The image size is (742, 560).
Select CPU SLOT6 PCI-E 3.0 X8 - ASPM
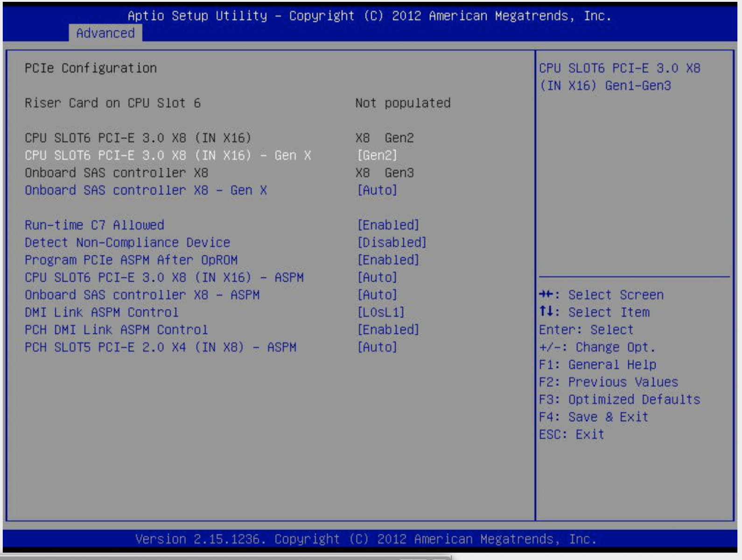[164, 278]
